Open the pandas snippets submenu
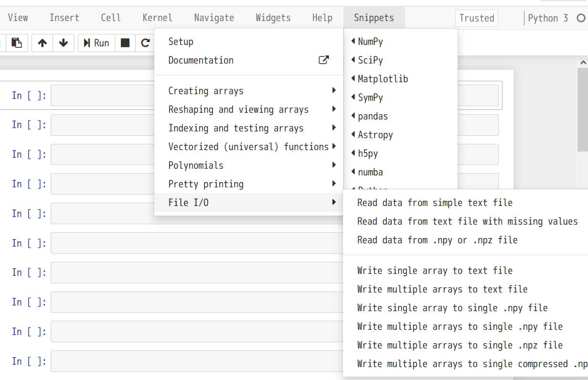The width and height of the screenshot is (588, 380). tap(373, 116)
